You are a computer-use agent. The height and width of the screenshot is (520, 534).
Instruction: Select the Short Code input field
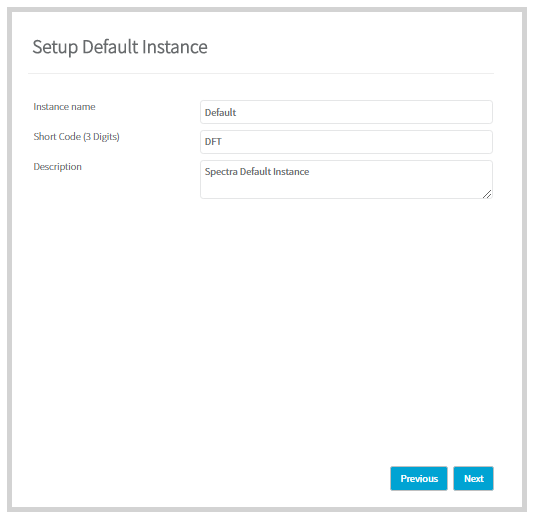(x=346, y=142)
